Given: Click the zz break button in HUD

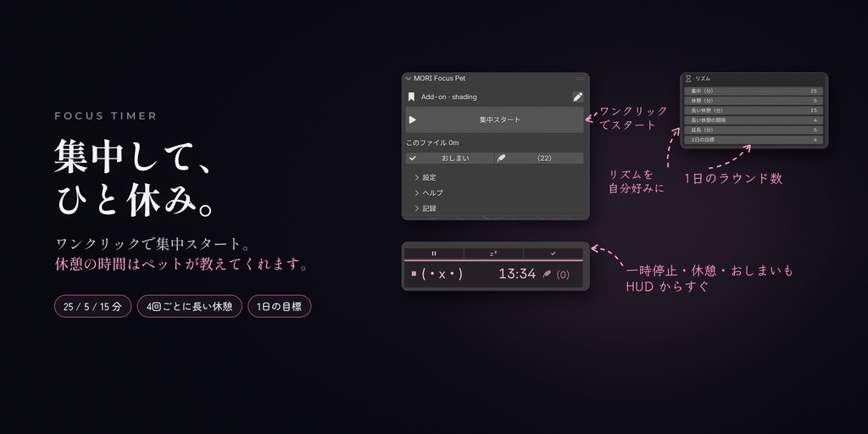Looking at the screenshot, I should pos(493,253).
